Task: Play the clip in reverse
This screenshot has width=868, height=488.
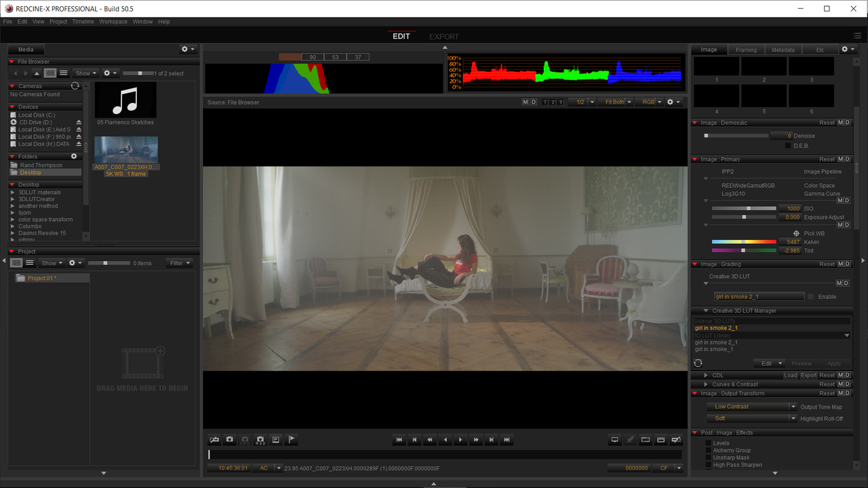Action: 445,440
